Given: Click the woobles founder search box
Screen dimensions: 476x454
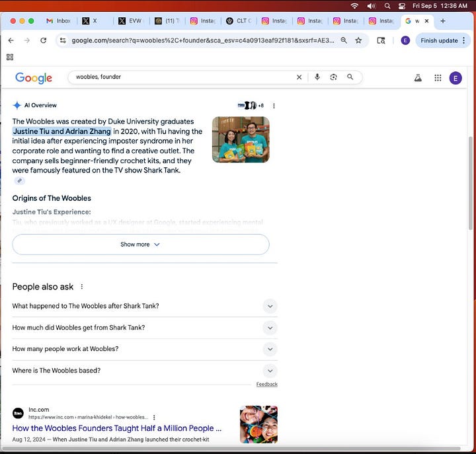Looking at the screenshot, I should point(182,77).
